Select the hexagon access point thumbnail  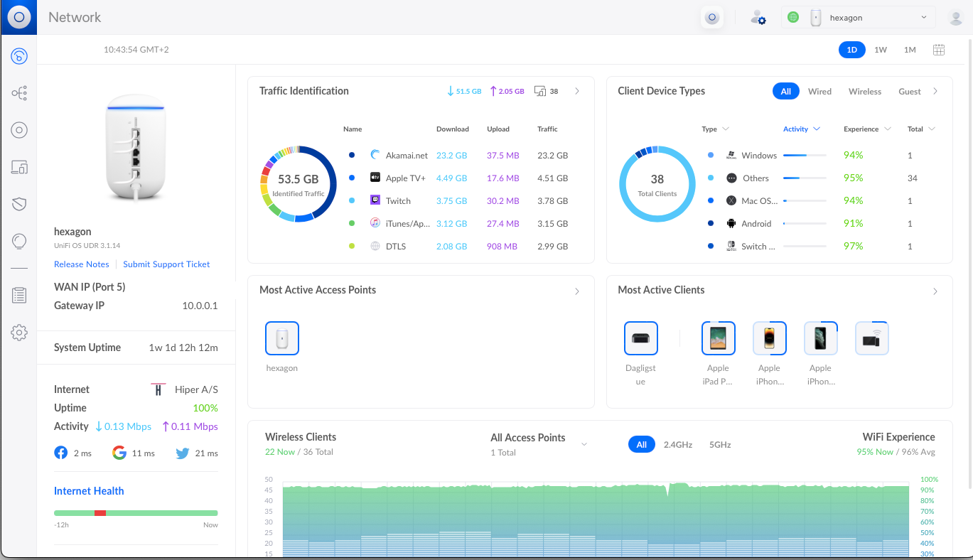(x=282, y=338)
